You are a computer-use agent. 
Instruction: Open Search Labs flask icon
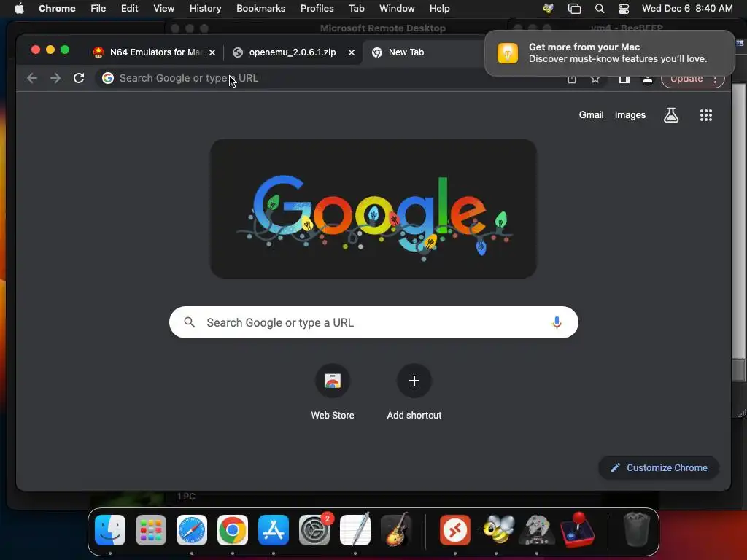click(x=671, y=114)
